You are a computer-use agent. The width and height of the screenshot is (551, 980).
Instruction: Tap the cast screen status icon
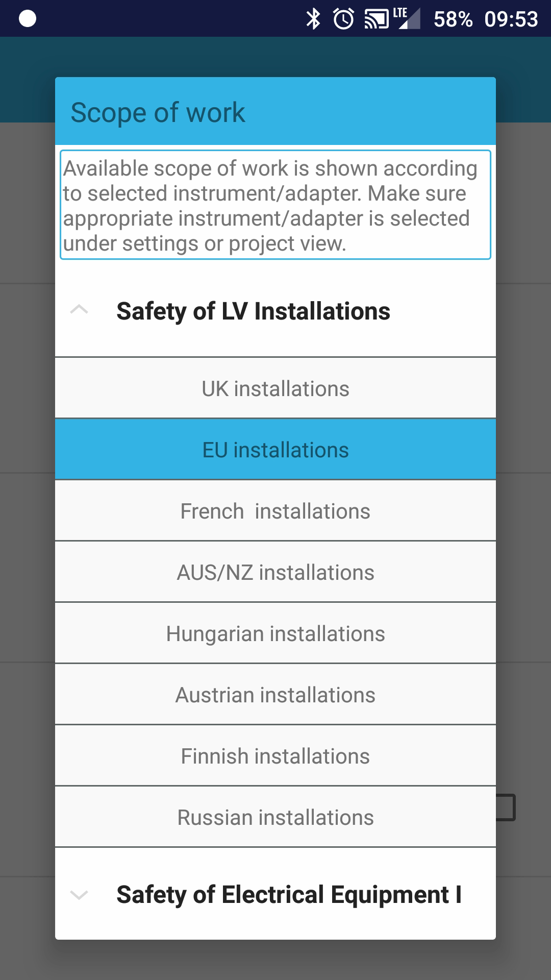click(x=376, y=19)
